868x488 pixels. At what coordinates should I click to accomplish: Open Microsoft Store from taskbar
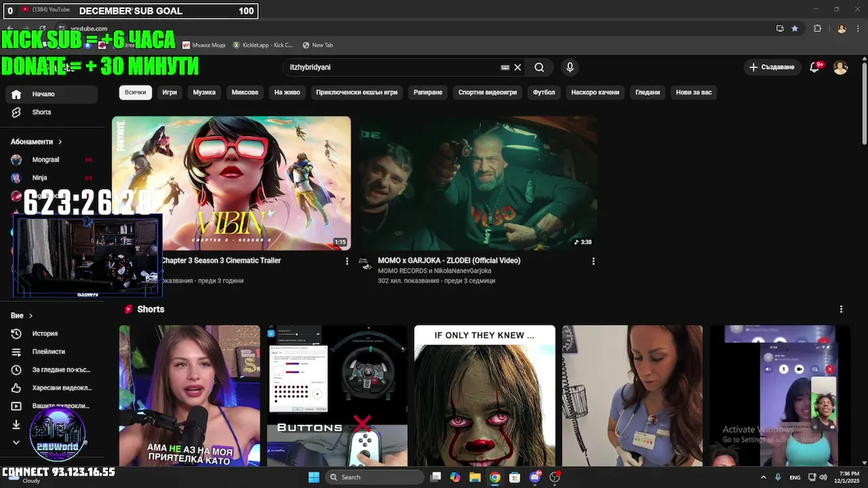click(515, 477)
